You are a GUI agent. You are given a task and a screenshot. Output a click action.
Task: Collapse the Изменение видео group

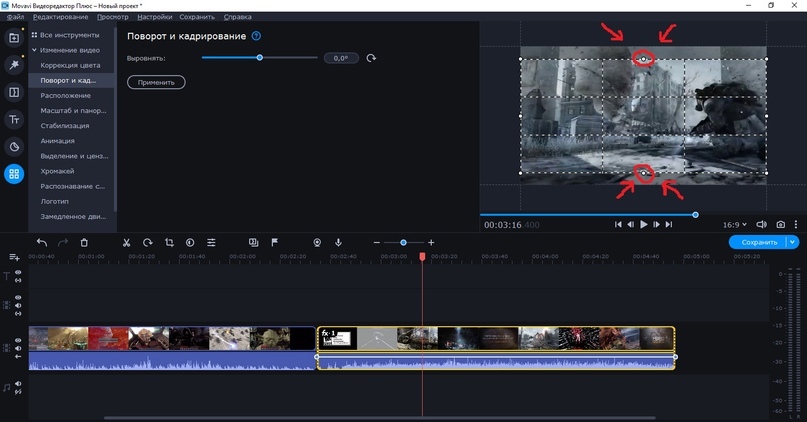click(34, 50)
